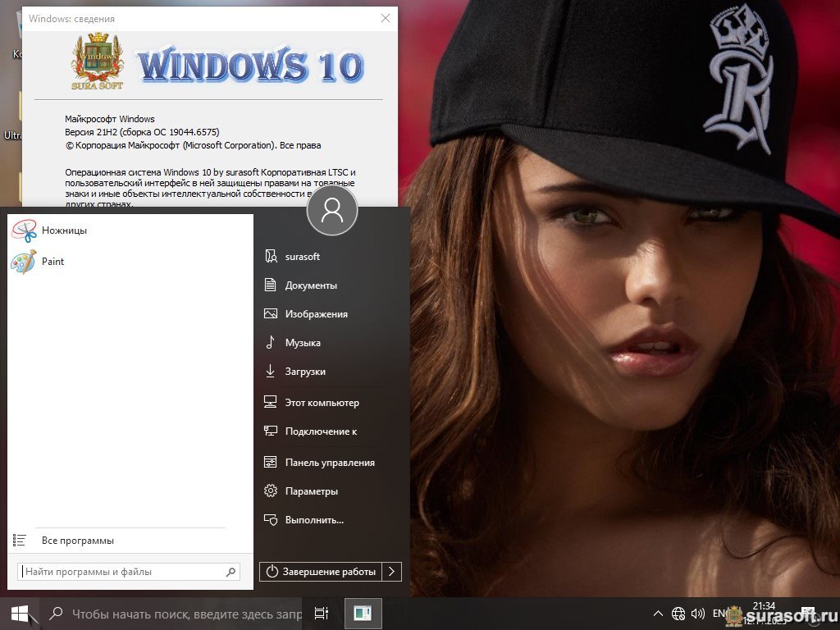
Task: Open Параметры settings
Action: [x=311, y=491]
